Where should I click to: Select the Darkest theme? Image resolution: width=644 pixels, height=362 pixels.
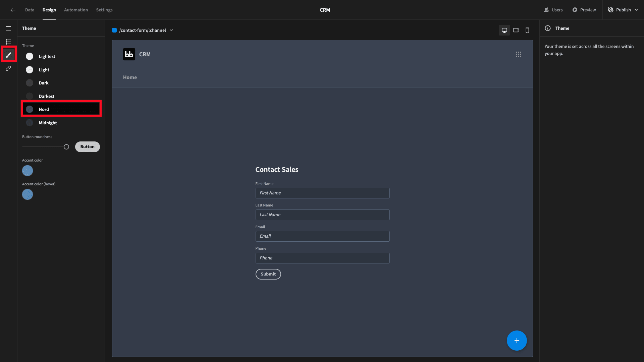click(x=61, y=96)
